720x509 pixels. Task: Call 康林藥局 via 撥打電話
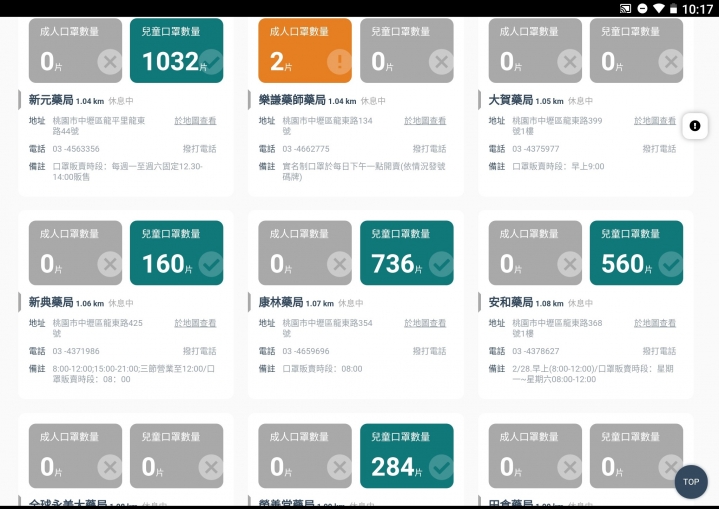coord(429,351)
